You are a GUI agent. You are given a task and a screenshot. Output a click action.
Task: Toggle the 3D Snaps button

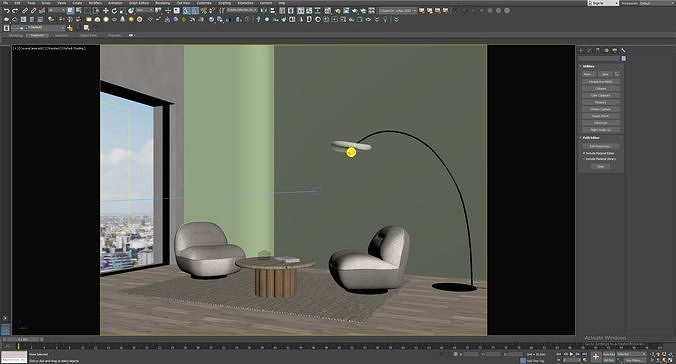[186, 10]
